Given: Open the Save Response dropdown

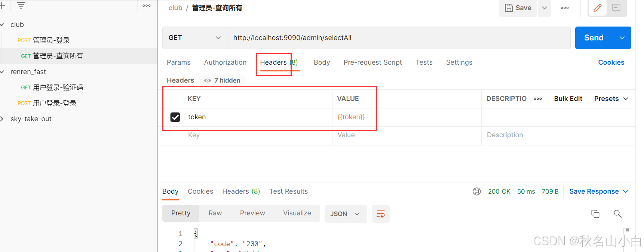Looking at the screenshot, I should click(599, 191).
